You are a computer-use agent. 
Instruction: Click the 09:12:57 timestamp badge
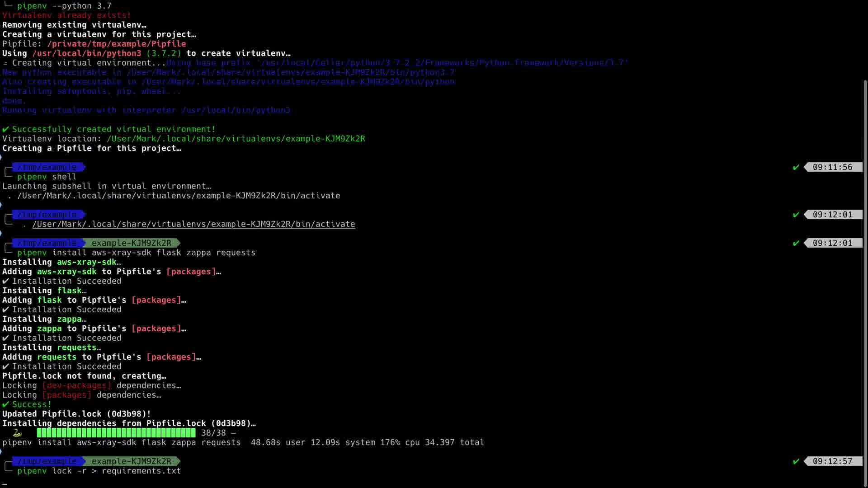[832, 461]
